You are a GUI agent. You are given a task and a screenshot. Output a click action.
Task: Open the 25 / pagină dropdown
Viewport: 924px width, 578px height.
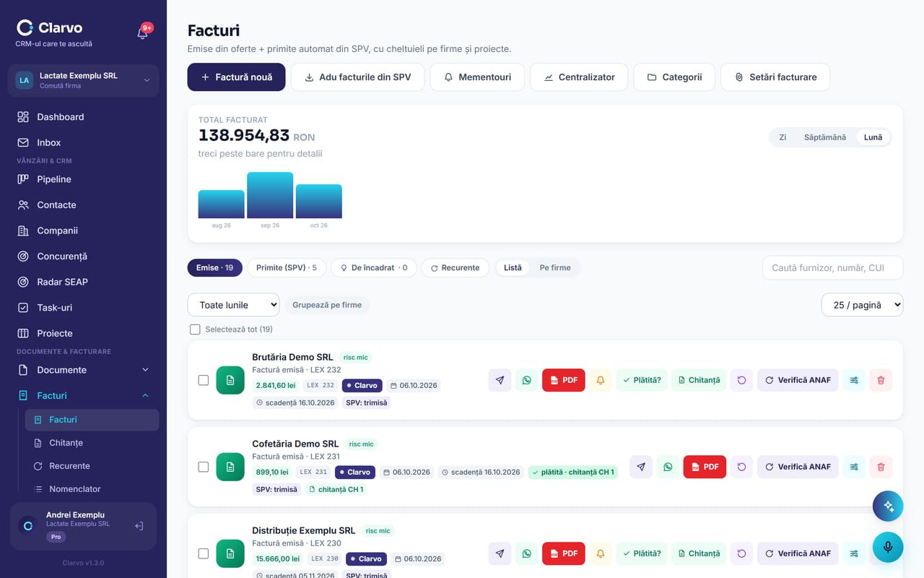pyautogui.click(x=862, y=305)
